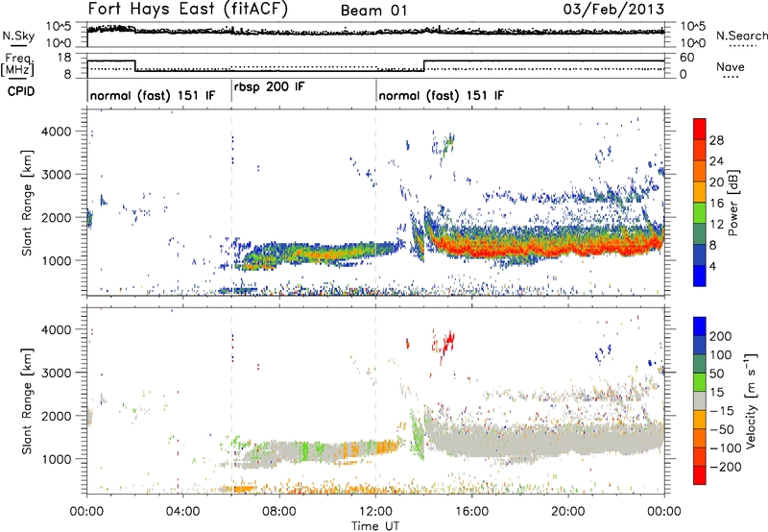Click the 12:00 time tick label

(375, 512)
